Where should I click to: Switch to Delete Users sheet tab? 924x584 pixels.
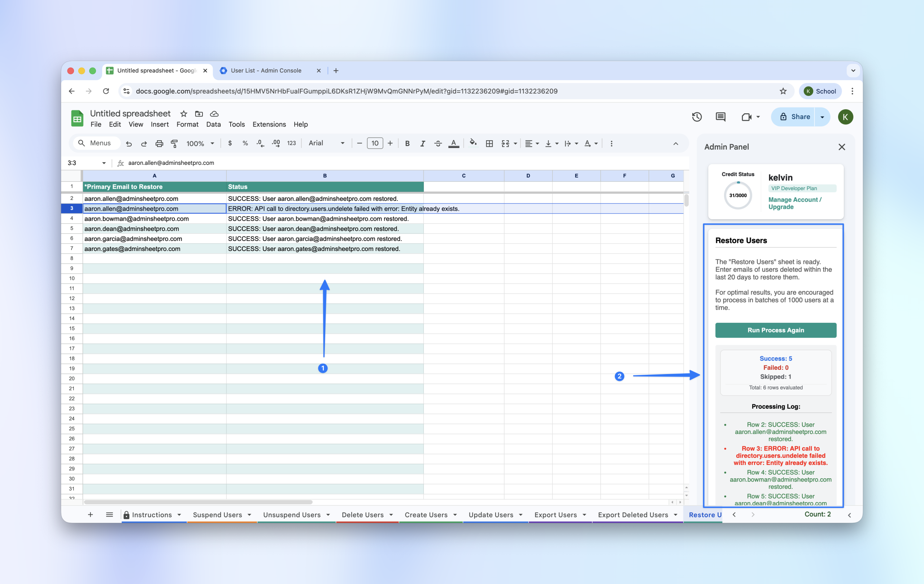tap(362, 515)
